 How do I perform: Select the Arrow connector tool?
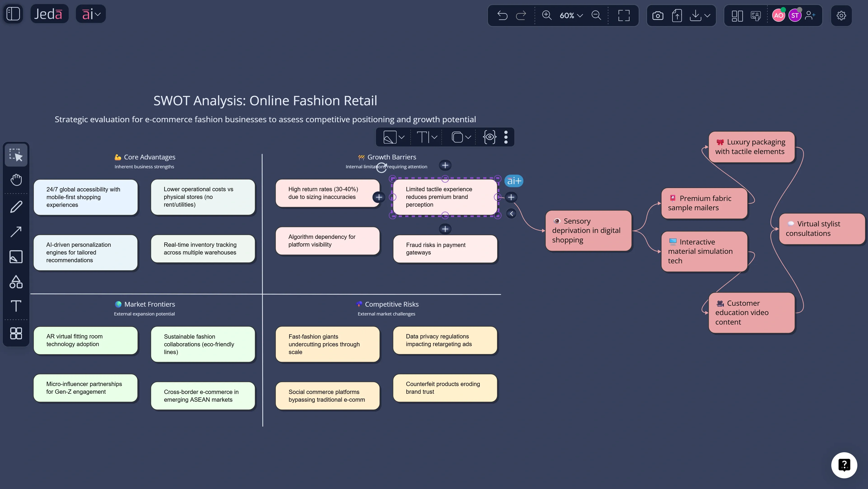coord(16,231)
